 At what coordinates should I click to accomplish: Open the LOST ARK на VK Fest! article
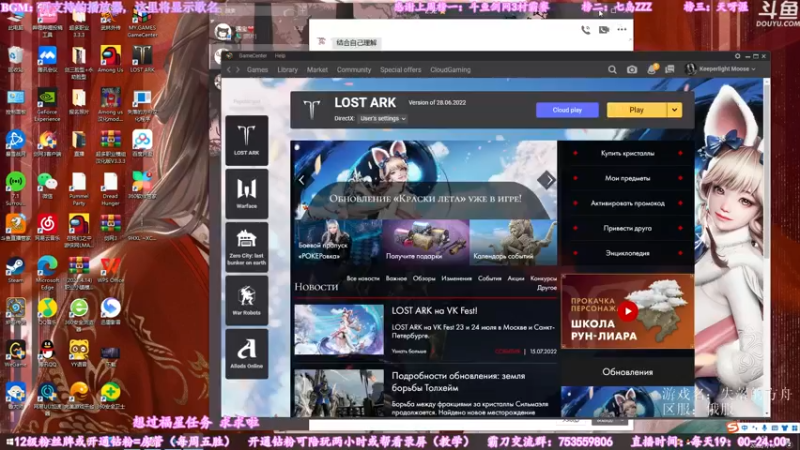point(434,310)
